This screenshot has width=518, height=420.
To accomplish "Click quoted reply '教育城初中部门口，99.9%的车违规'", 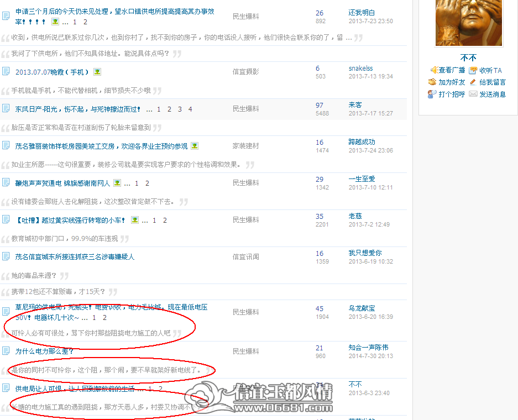I will tap(65, 238).
